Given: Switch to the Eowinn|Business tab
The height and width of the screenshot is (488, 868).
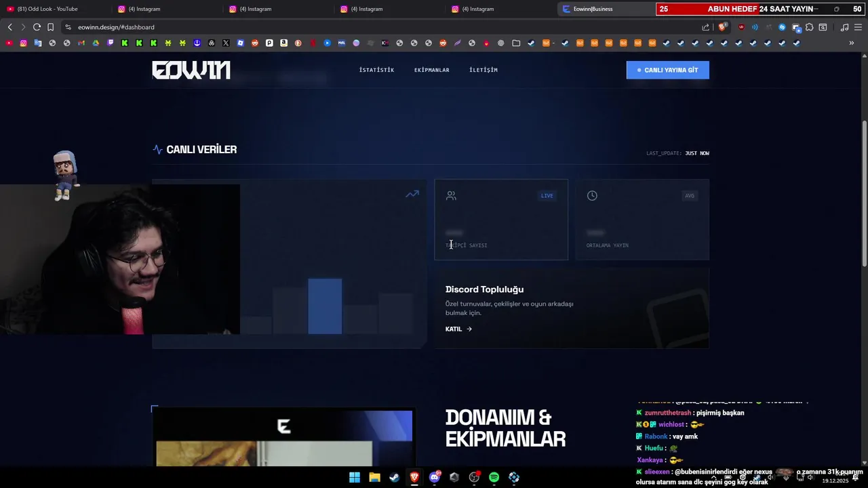Looking at the screenshot, I should (x=606, y=9).
